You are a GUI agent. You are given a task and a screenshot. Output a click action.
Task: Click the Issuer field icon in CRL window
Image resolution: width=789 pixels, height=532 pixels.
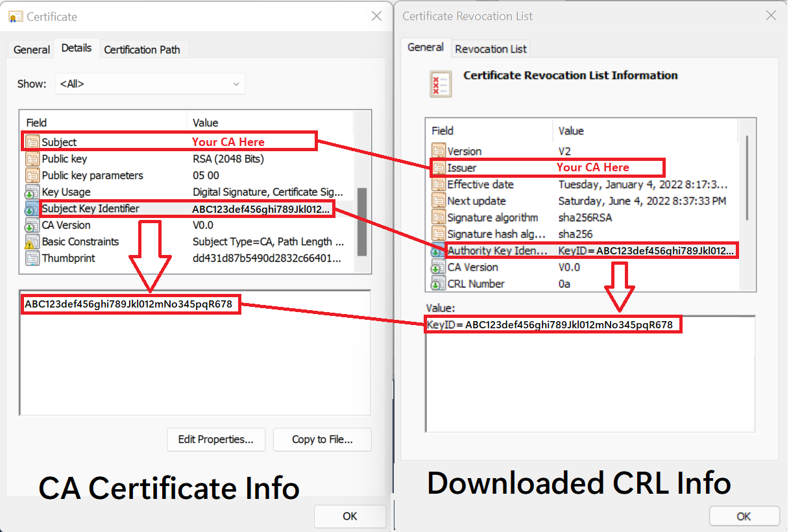[439, 168]
